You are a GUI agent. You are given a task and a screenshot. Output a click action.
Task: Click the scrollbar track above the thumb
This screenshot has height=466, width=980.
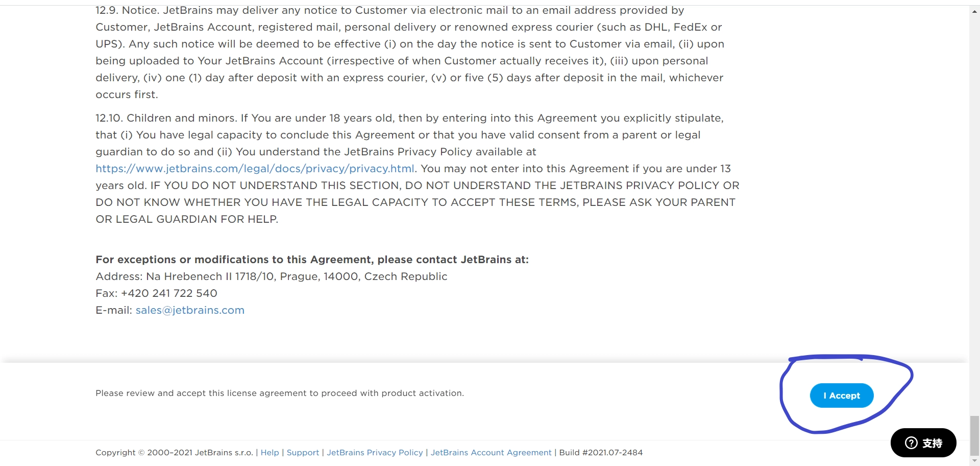pos(974,204)
